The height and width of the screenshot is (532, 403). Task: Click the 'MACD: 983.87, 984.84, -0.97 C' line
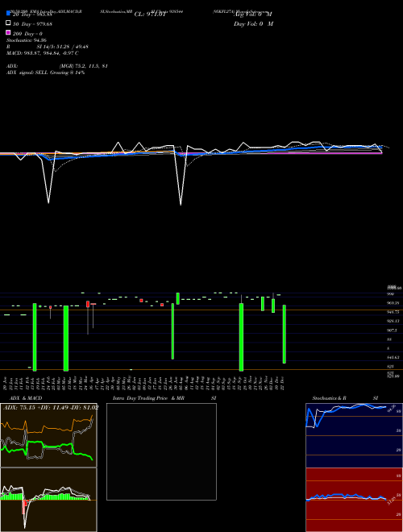point(43,53)
